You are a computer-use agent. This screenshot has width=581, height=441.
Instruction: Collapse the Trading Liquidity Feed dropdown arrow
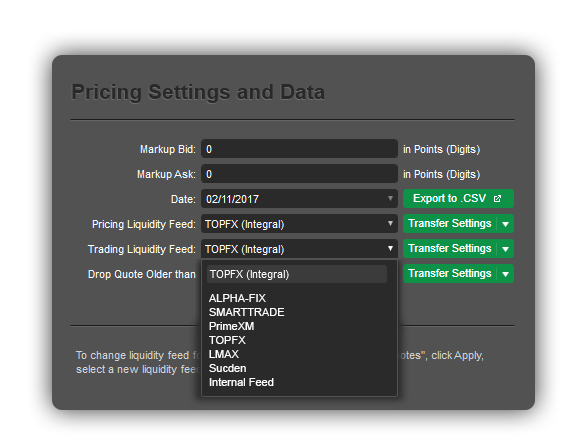[390, 249]
